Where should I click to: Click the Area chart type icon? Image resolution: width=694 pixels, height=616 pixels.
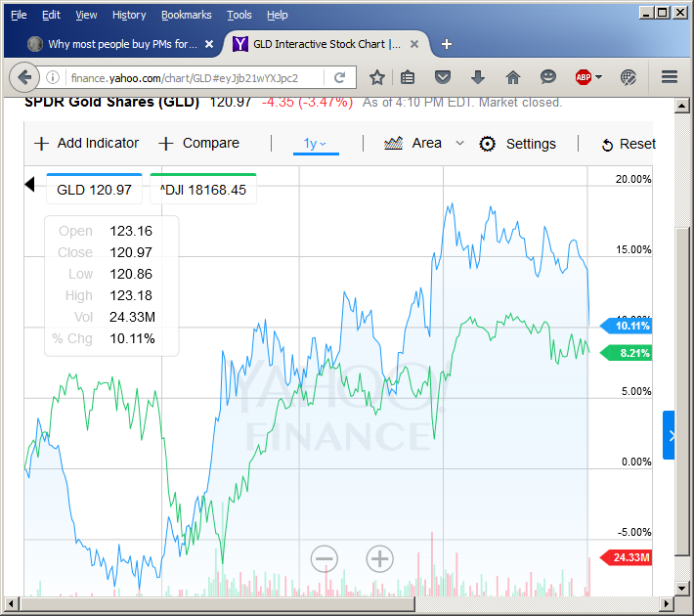click(x=394, y=143)
